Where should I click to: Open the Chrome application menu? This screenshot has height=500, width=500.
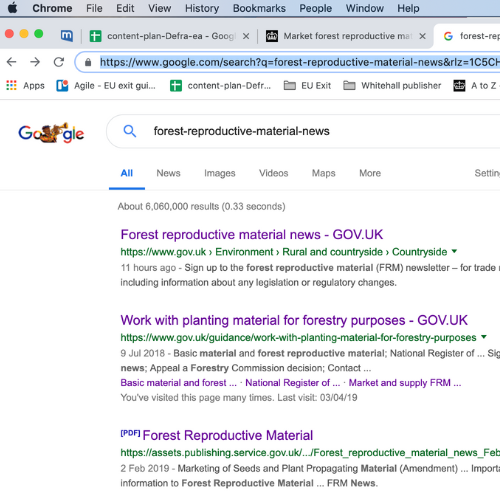click(x=52, y=8)
